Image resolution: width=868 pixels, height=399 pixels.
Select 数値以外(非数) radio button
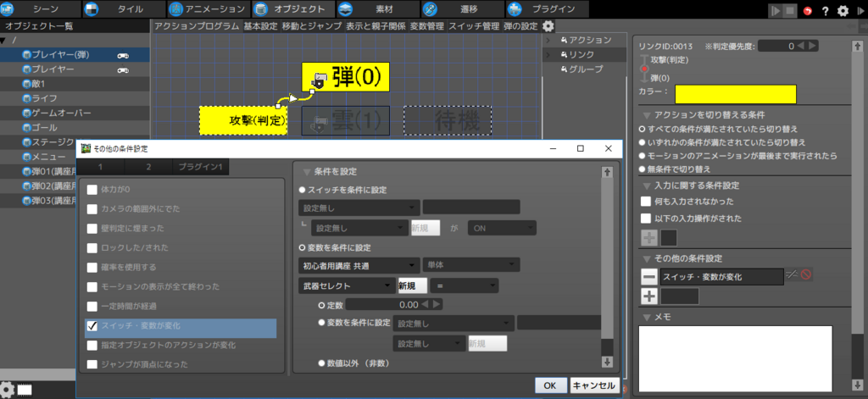tap(321, 363)
